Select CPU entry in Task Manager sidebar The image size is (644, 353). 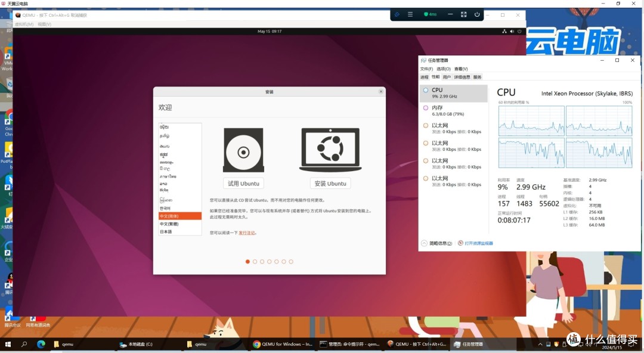click(453, 93)
